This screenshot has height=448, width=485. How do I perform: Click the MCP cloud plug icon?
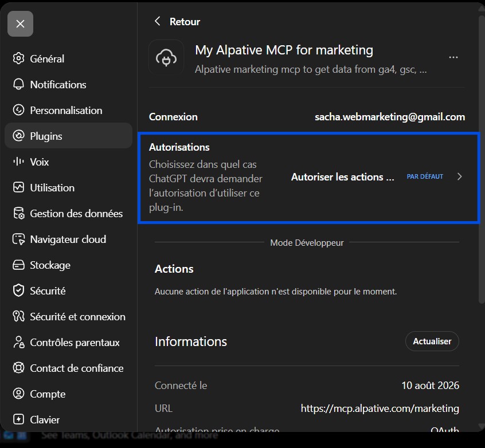166,57
